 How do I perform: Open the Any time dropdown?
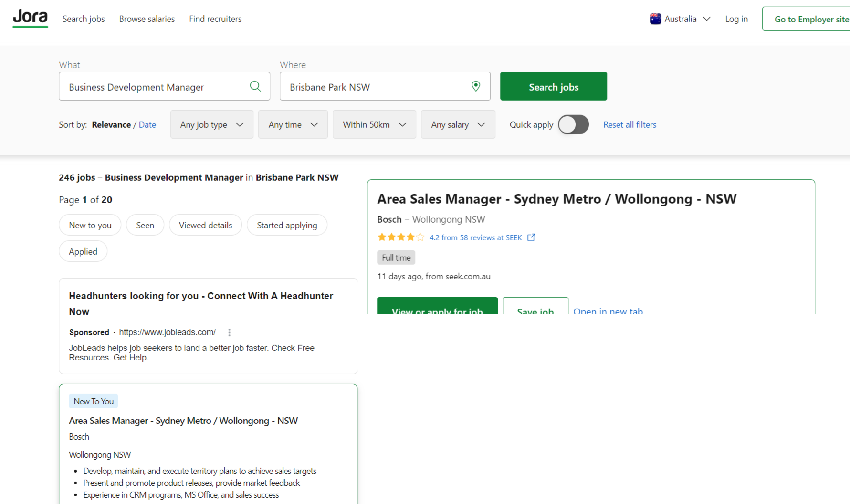point(293,124)
